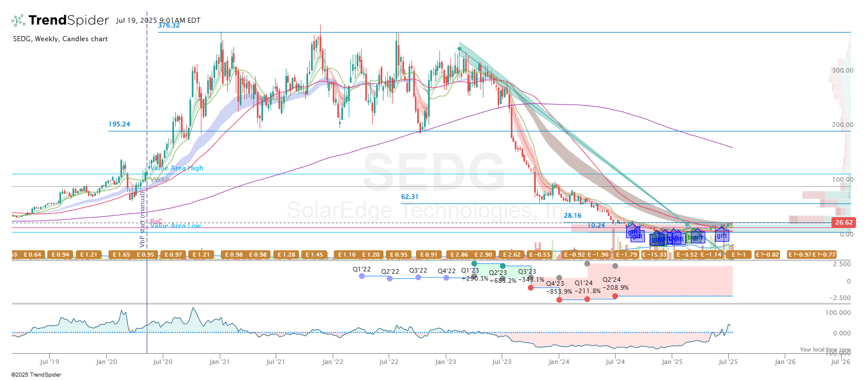Click the E ?-0.82 estimated earnings badge

pyautogui.click(x=767, y=254)
